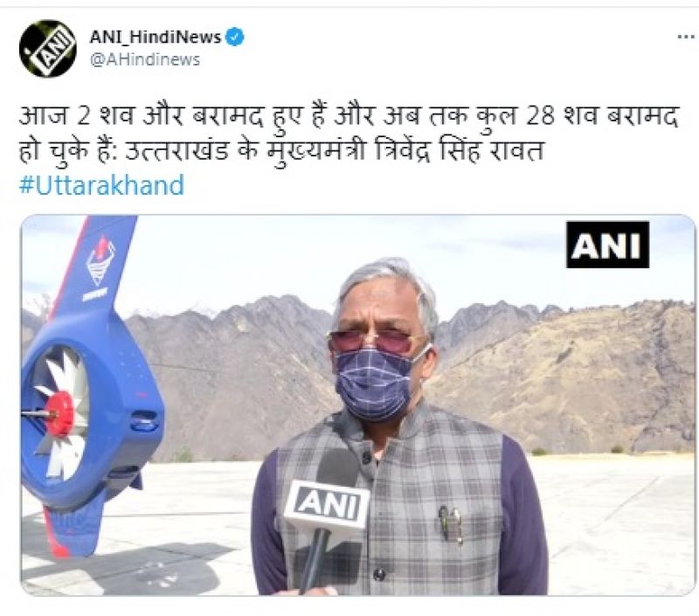Follow the #Uttarakhand hashtag link

pos(101,185)
